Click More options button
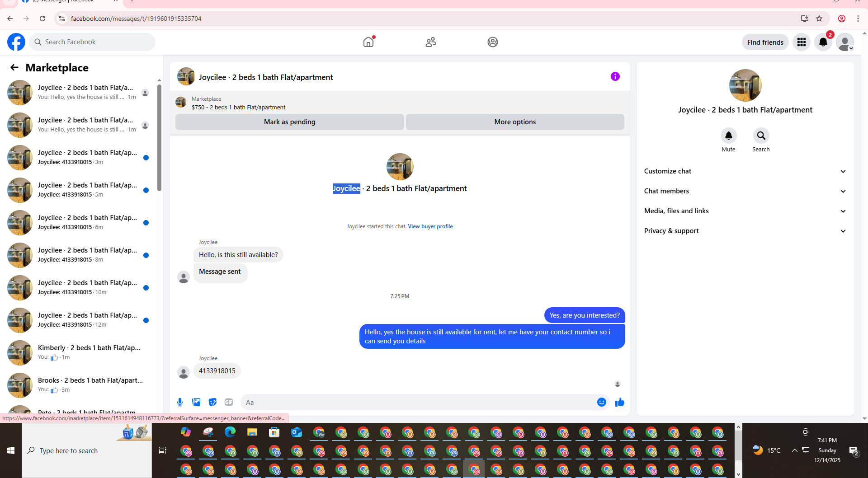868x478 pixels. click(515, 122)
